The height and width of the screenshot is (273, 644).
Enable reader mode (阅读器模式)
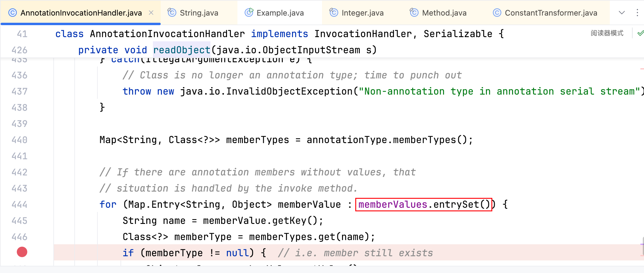pyautogui.click(x=607, y=33)
